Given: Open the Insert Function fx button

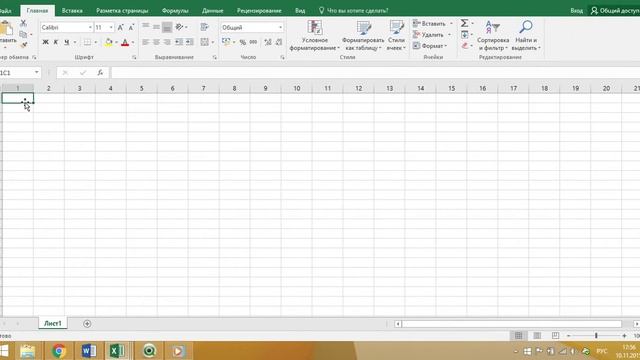Looking at the screenshot, I should click(x=100, y=73).
